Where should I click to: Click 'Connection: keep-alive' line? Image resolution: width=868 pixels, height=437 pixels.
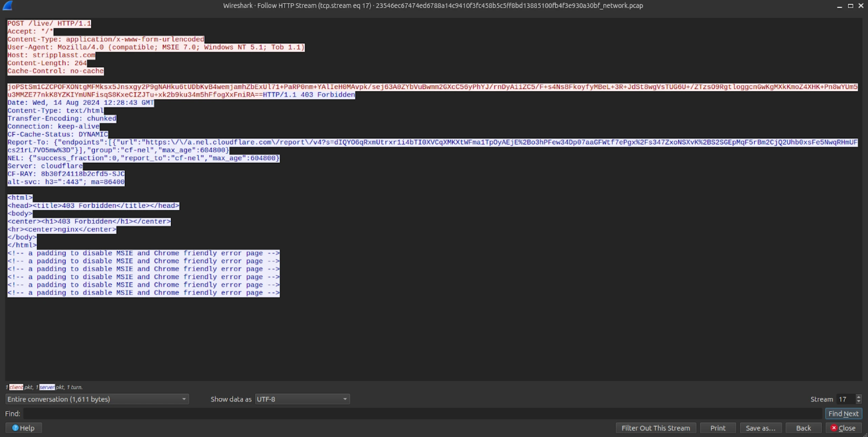pos(54,126)
